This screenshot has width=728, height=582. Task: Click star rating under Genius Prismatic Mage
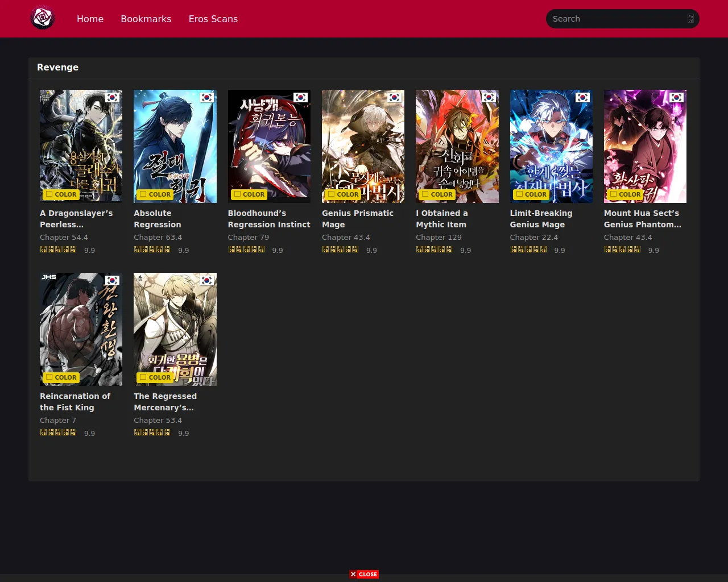[340, 250]
